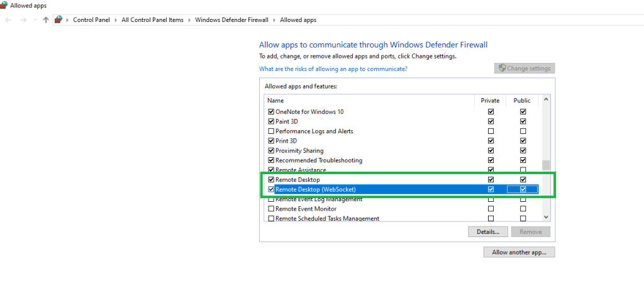Viewport: 644px width, 283px height.
Task: Expand chevron after Windows Defender Firewall breadcrumb
Action: 274,19
